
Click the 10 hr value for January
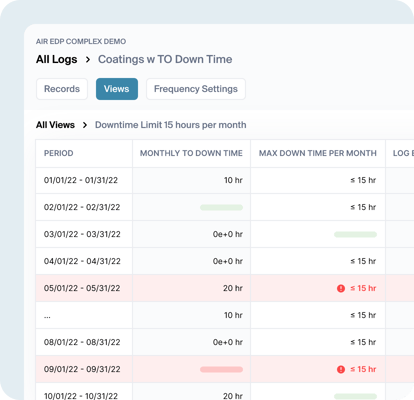(x=233, y=180)
